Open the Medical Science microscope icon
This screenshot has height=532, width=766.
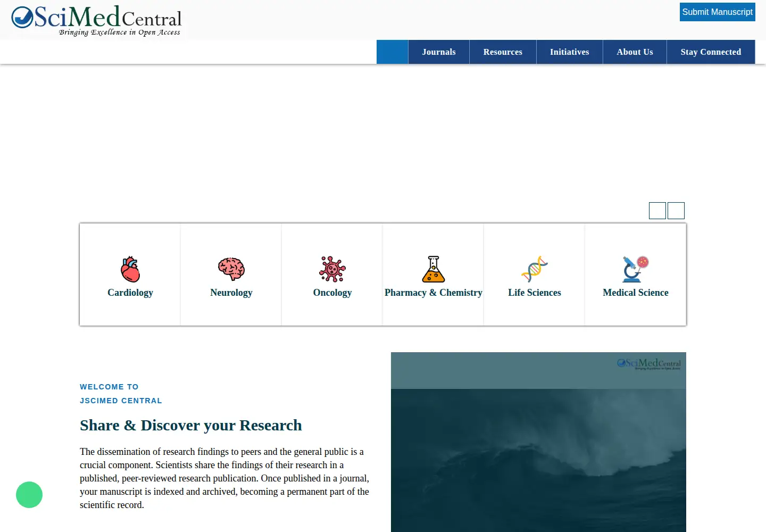pyautogui.click(x=636, y=269)
